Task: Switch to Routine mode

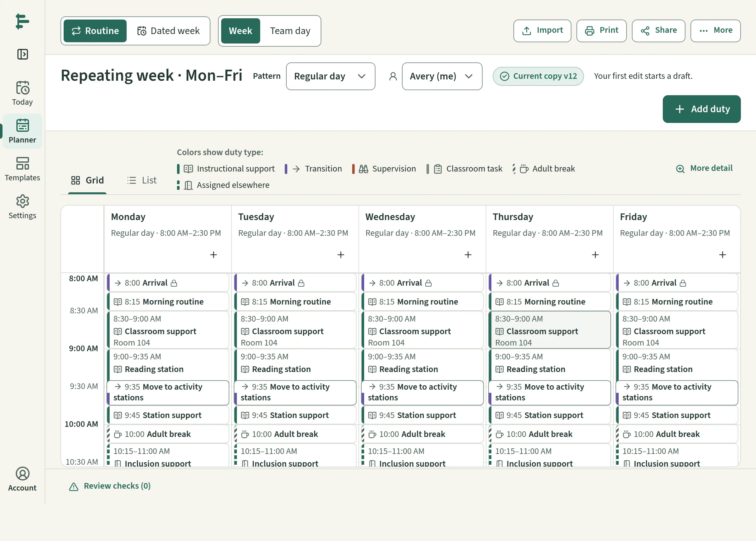Action: coord(95,31)
